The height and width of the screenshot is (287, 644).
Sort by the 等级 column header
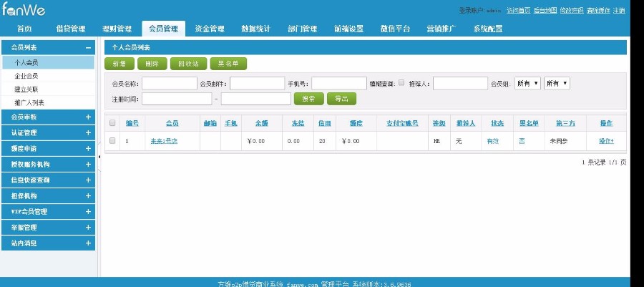click(x=439, y=123)
